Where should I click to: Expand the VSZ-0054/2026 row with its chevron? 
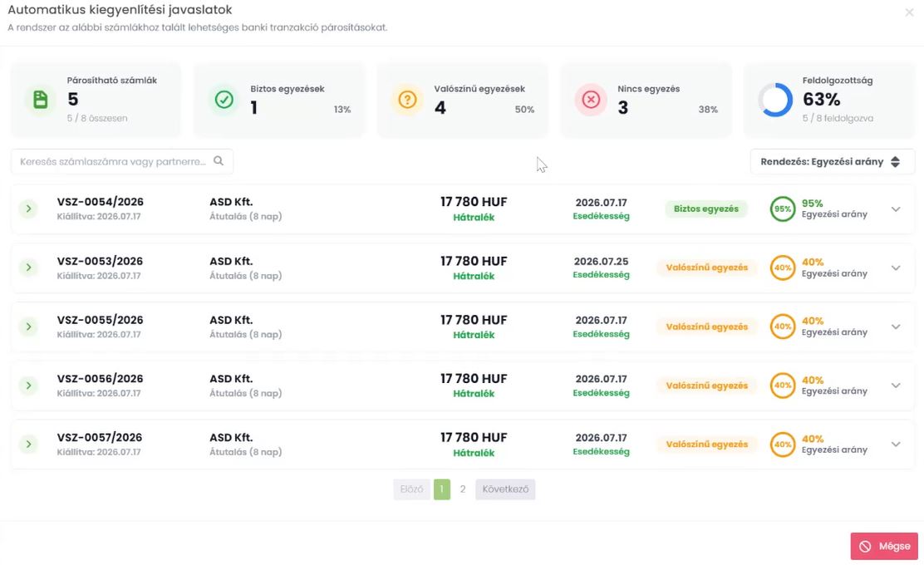(896, 209)
